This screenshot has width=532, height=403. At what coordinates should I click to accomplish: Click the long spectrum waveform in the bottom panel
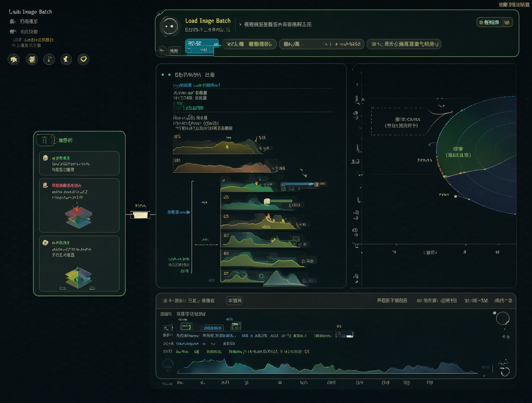[328, 366]
